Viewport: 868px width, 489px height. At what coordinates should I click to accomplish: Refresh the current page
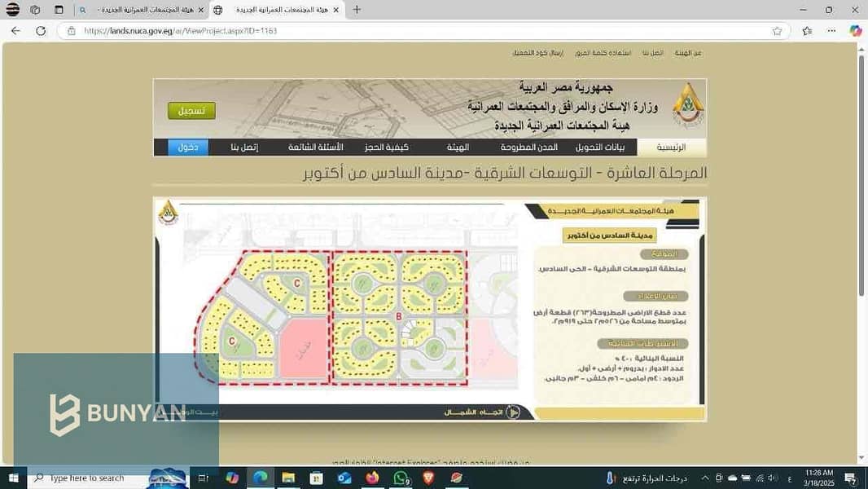point(41,31)
